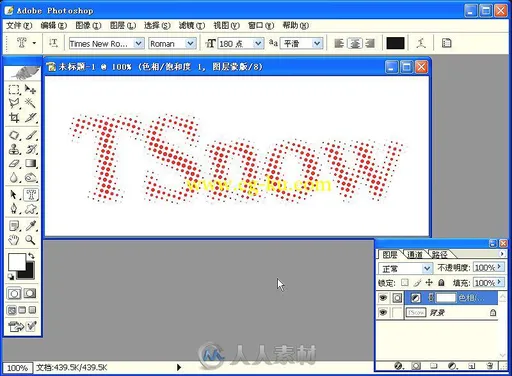Screen dimensions: 512x376
Task: Select the Path Selection arrow tool
Action: tap(14, 195)
